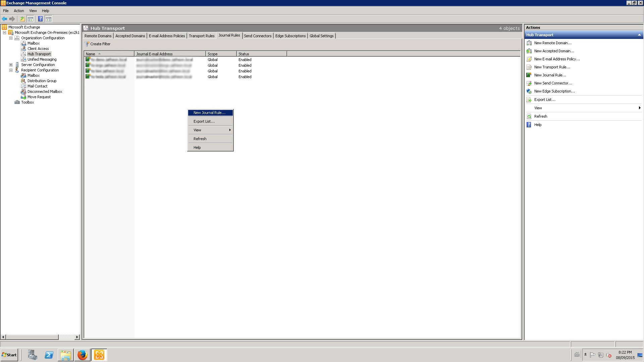Click the New Journal Rule icon in Actions pane
This screenshot has width=644, height=362.
tap(529, 75)
